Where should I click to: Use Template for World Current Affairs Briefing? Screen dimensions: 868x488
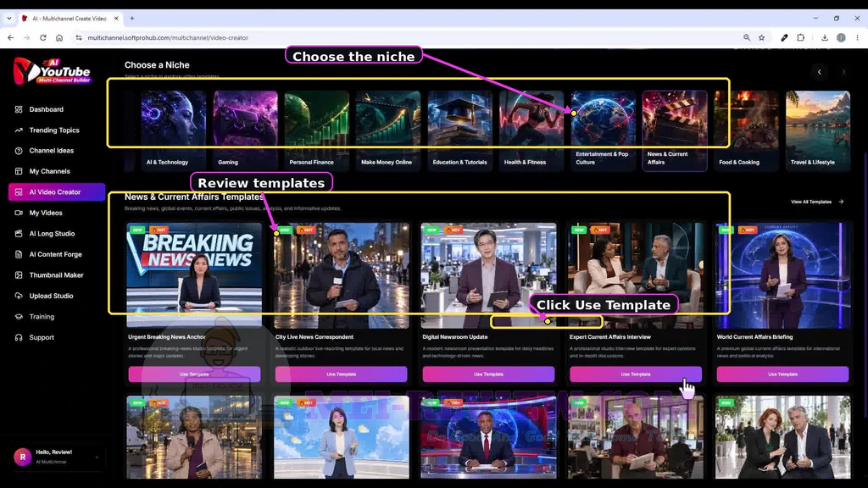click(782, 374)
